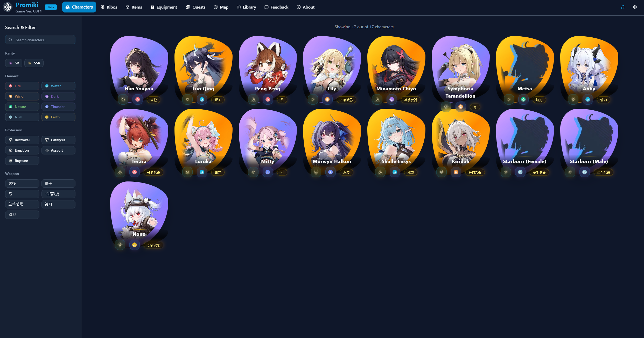Click Minamoto Chiyo's dark element icon
This screenshot has height=338, width=644.
pyautogui.click(x=392, y=99)
